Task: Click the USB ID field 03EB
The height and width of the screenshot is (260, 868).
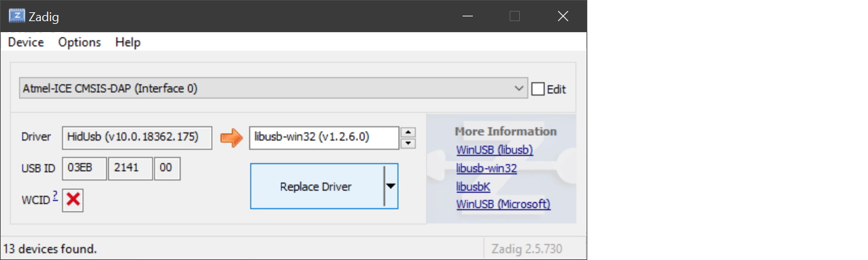Action: (x=84, y=169)
